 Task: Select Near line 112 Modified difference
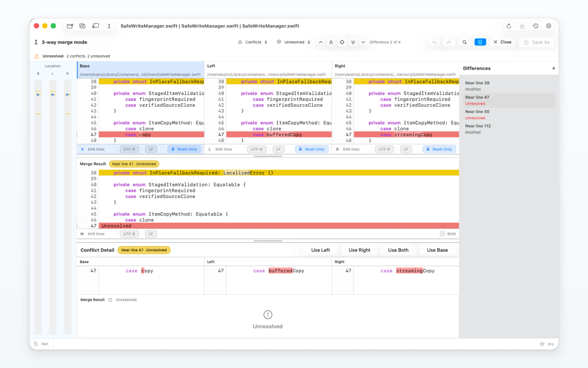click(509, 129)
